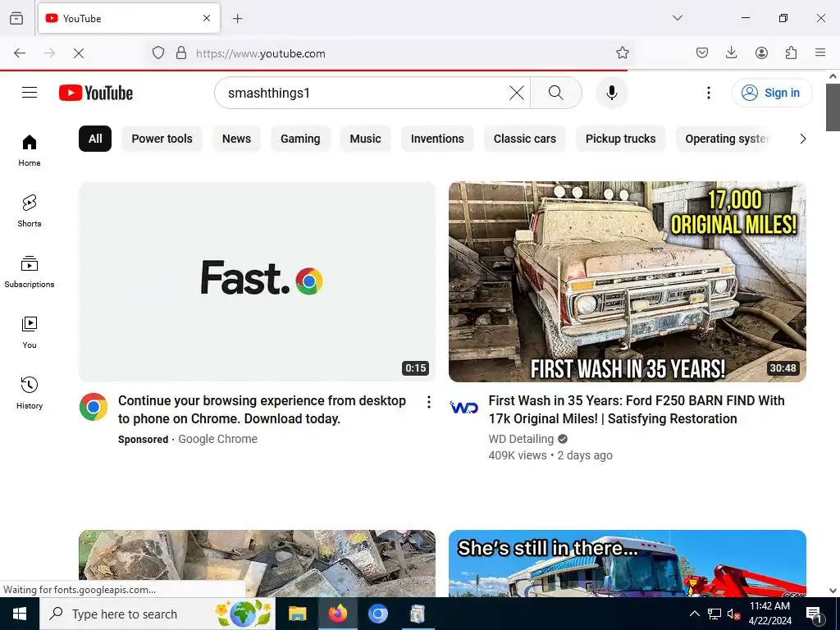Open Firefox account menu
The width and height of the screenshot is (840, 630).
[761, 52]
